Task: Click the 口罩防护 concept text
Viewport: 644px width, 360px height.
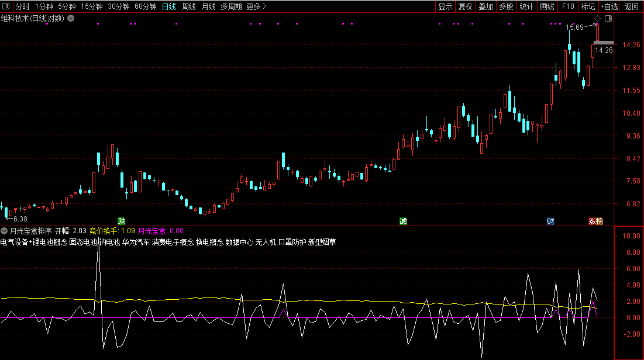Action: [292, 242]
